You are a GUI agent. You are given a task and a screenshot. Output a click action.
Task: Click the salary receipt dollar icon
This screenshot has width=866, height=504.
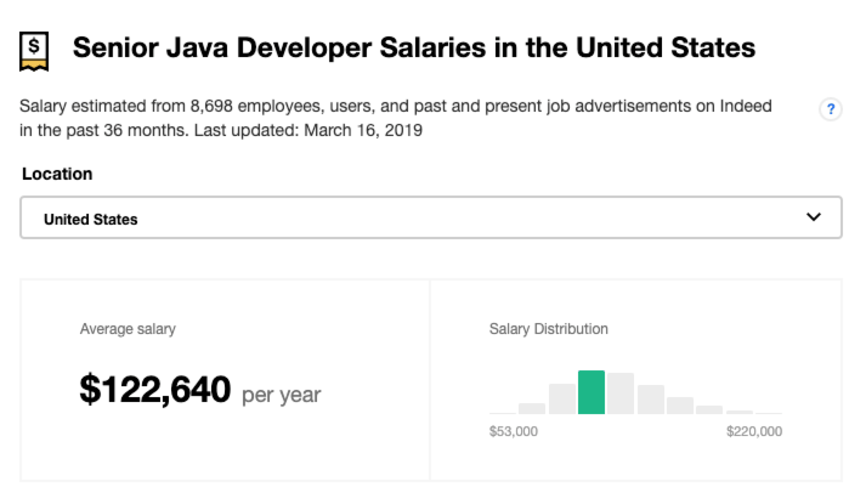point(34,51)
